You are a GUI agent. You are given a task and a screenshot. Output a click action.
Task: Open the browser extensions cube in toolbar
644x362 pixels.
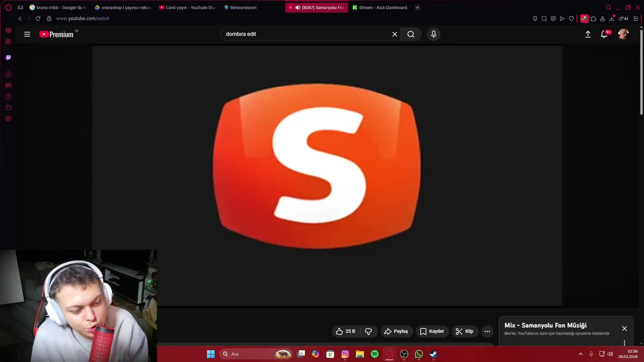[x=593, y=19]
